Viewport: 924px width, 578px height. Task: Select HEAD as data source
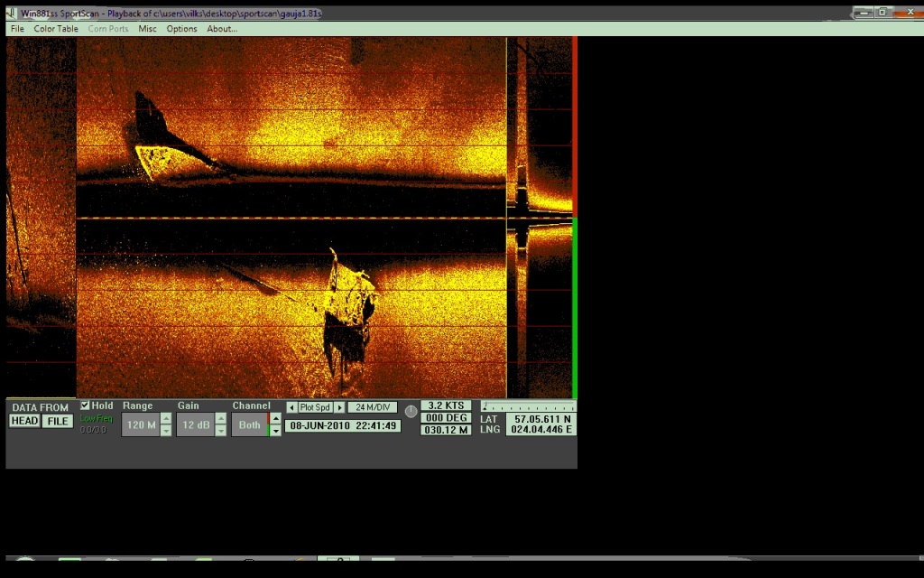point(24,421)
